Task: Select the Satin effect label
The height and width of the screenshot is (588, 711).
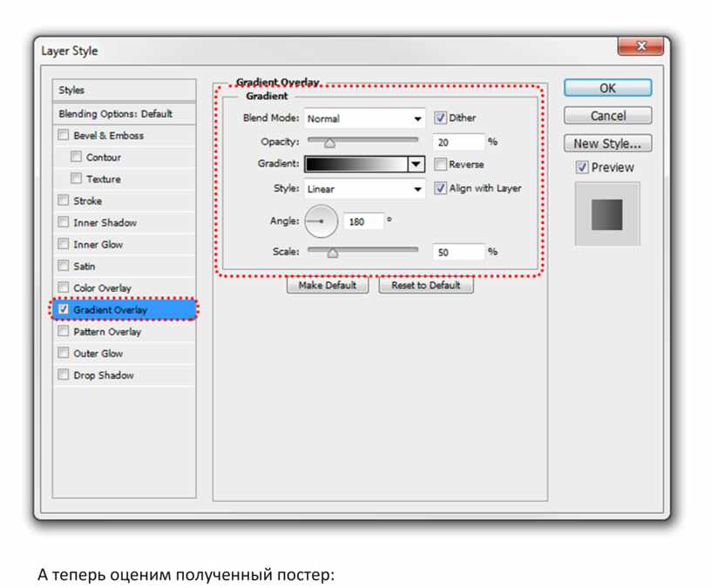Action: click(85, 266)
